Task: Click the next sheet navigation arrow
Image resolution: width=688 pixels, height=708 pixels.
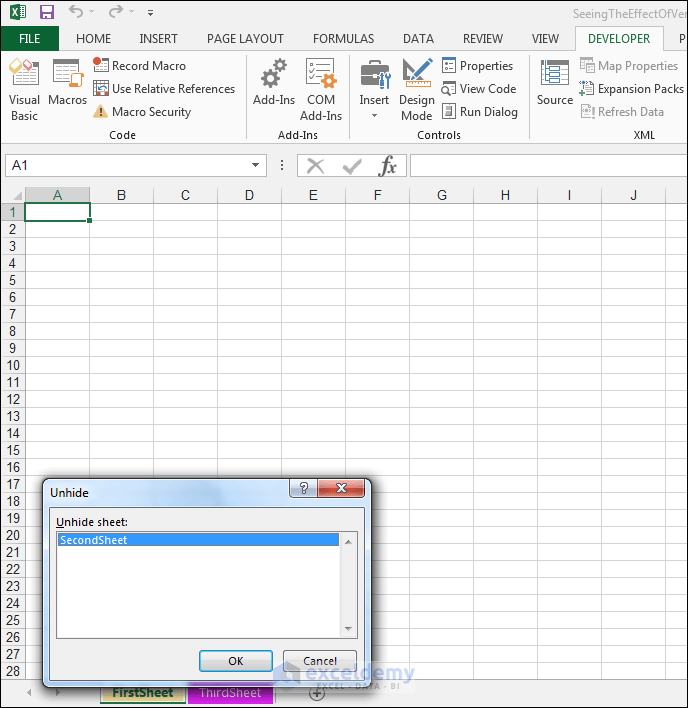Action: coord(57,692)
